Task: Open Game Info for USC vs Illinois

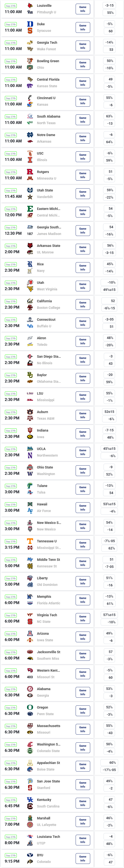Action: point(83,157)
